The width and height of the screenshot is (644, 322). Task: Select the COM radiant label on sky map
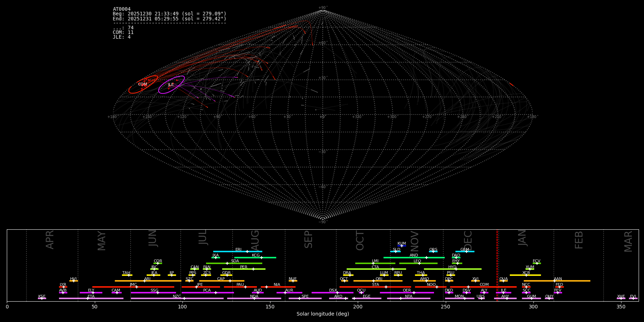coord(142,84)
